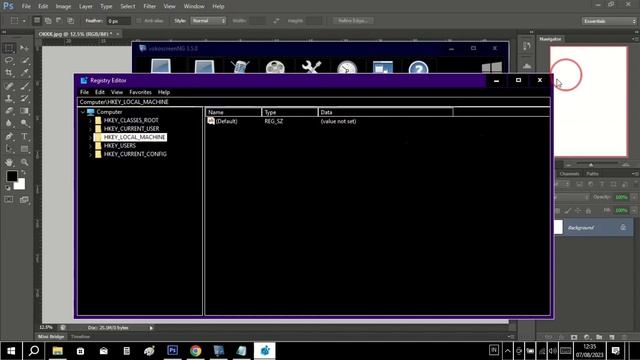This screenshot has width=640, height=360.
Task: Click the wrench settings icon in vokoscreenNG
Action: 311,67
